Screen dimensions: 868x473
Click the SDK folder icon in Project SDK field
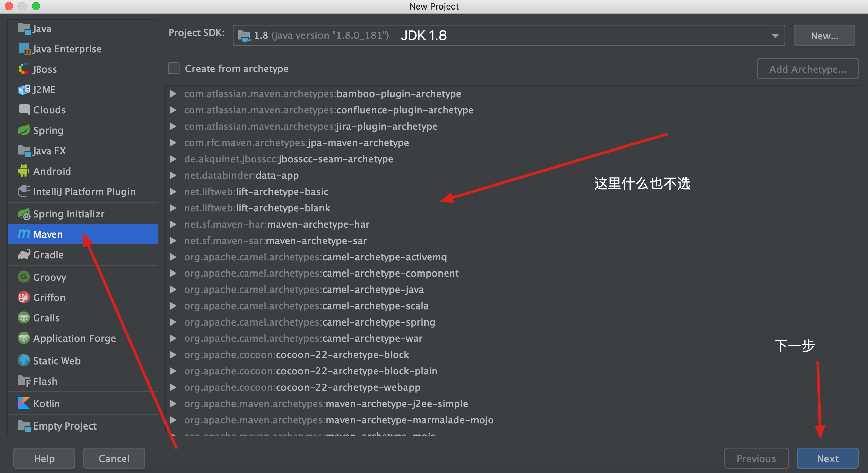(244, 35)
